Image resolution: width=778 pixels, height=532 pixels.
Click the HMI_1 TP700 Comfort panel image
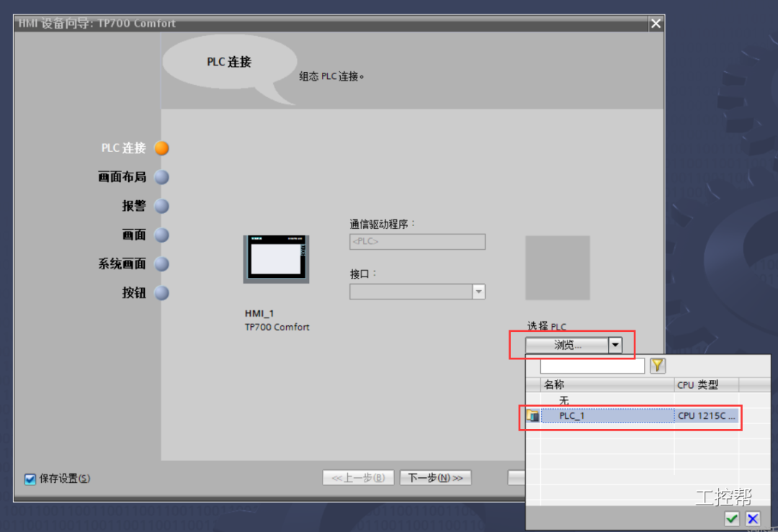276,259
